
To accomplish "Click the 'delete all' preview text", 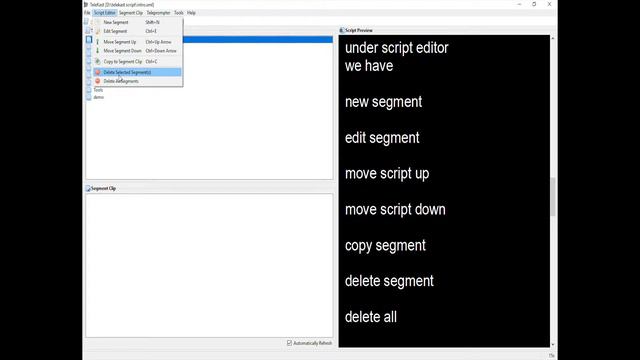I will [x=371, y=317].
